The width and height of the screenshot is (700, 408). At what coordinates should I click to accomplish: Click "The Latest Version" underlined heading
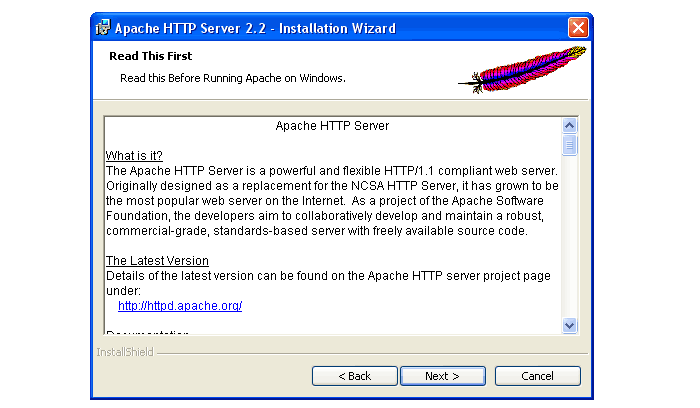pyautogui.click(x=157, y=261)
